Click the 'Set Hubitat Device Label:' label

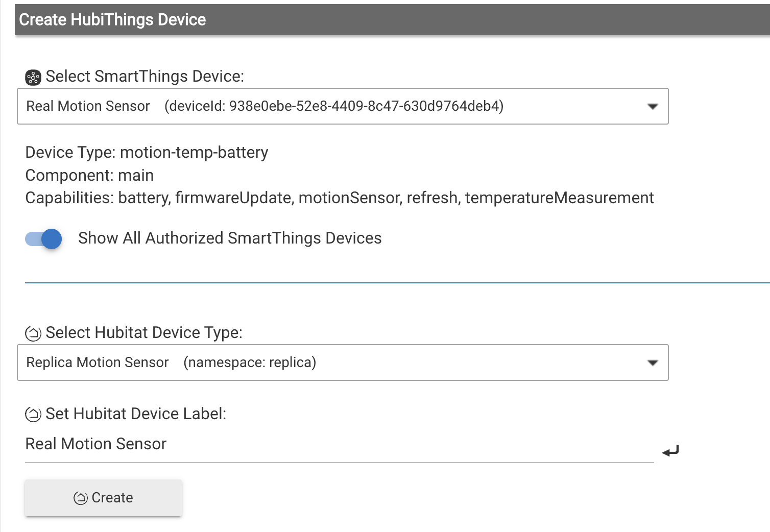point(136,414)
